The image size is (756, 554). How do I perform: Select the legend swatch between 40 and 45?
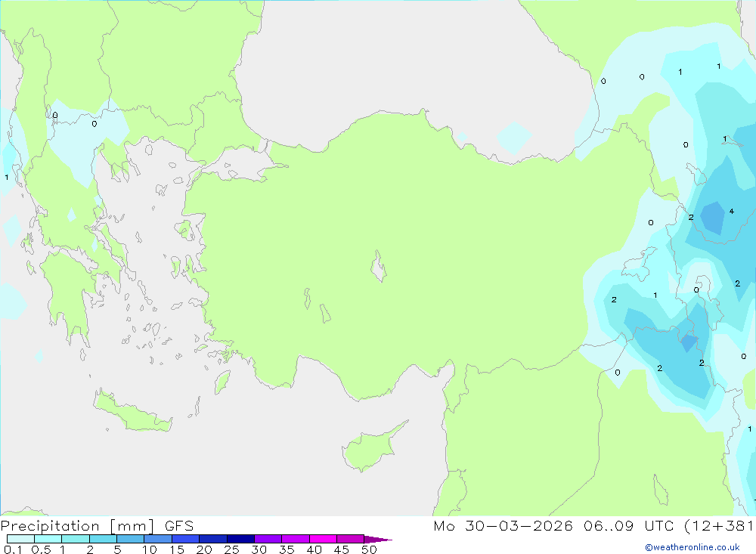click(323, 539)
